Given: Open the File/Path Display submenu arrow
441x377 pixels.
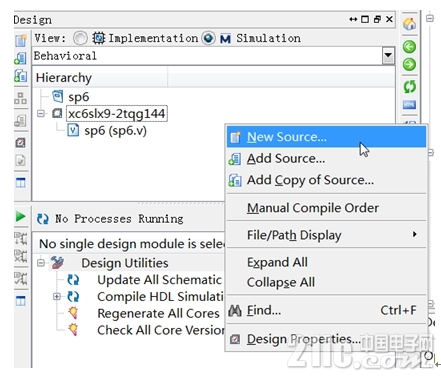Looking at the screenshot, I should click(x=414, y=234).
